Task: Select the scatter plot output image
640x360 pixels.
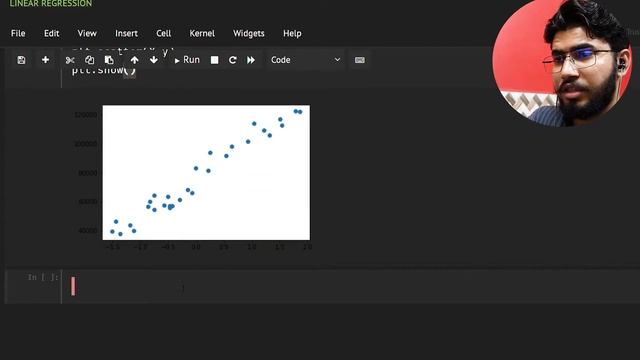Action: (193, 178)
